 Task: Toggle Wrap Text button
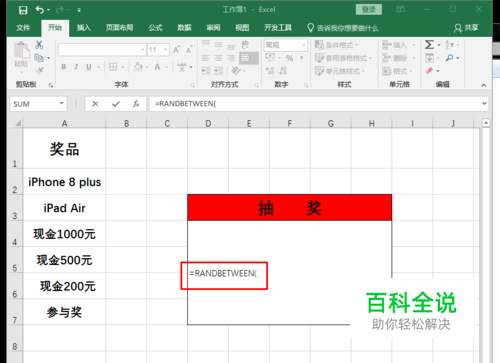(245, 44)
